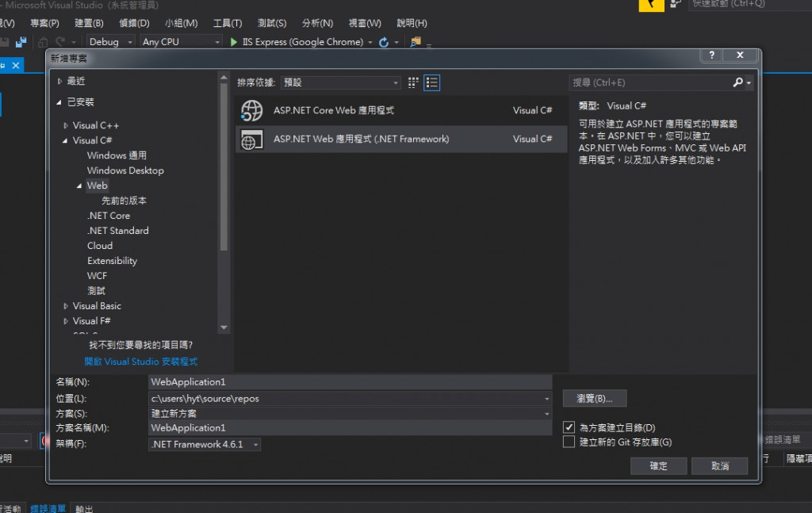The height and width of the screenshot is (513, 812).
Task: Open the 測試(S) menu
Action: (x=272, y=23)
